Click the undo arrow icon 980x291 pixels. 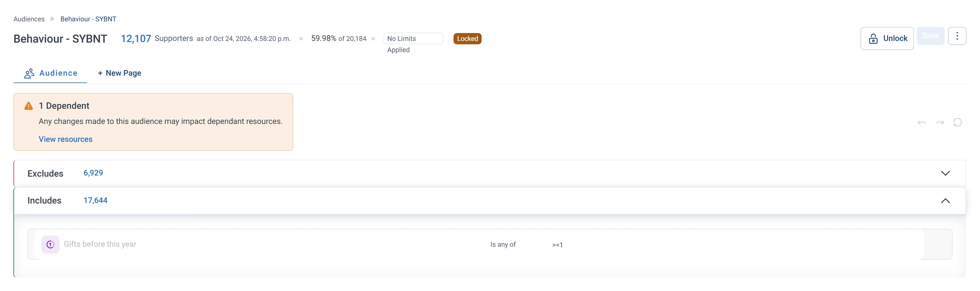[921, 123]
